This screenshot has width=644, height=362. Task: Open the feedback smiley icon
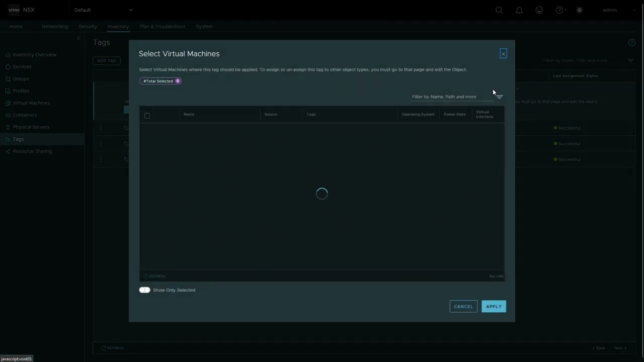click(x=539, y=10)
